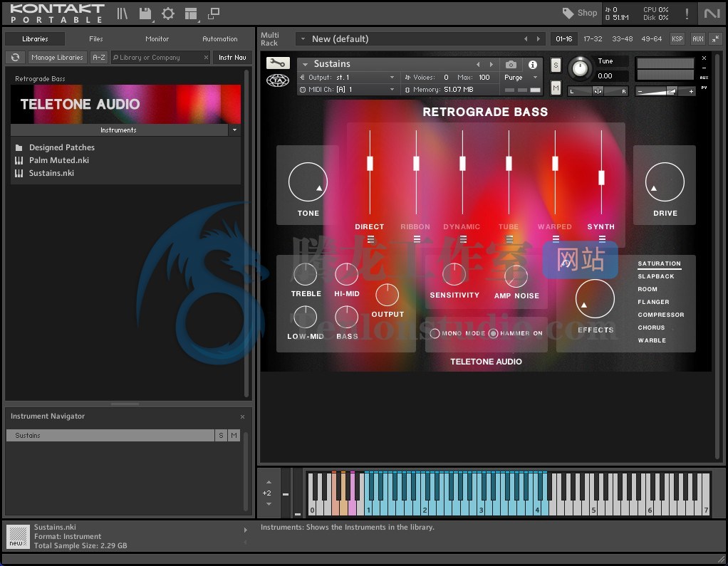Screen dimensions: 728x566
Task: Switch to the Files tab
Action: coord(96,39)
